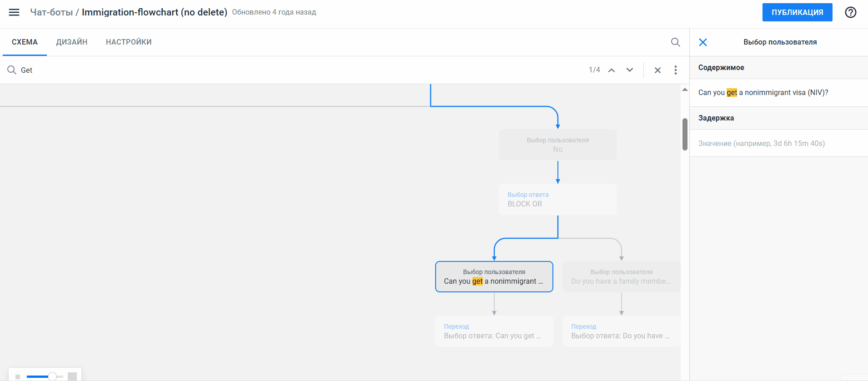Switch to the ДИЗАЙН tab

point(72,42)
